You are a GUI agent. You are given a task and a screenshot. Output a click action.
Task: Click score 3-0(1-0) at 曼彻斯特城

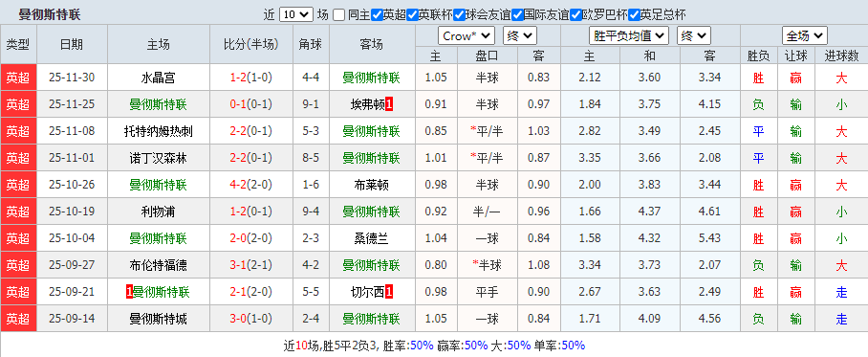tap(251, 319)
